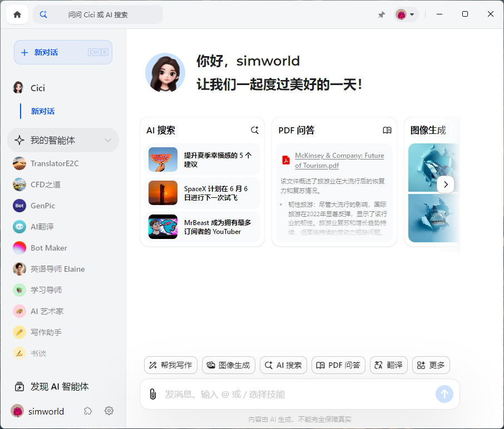Click the MrBeast thumbnail image

pyautogui.click(x=163, y=227)
